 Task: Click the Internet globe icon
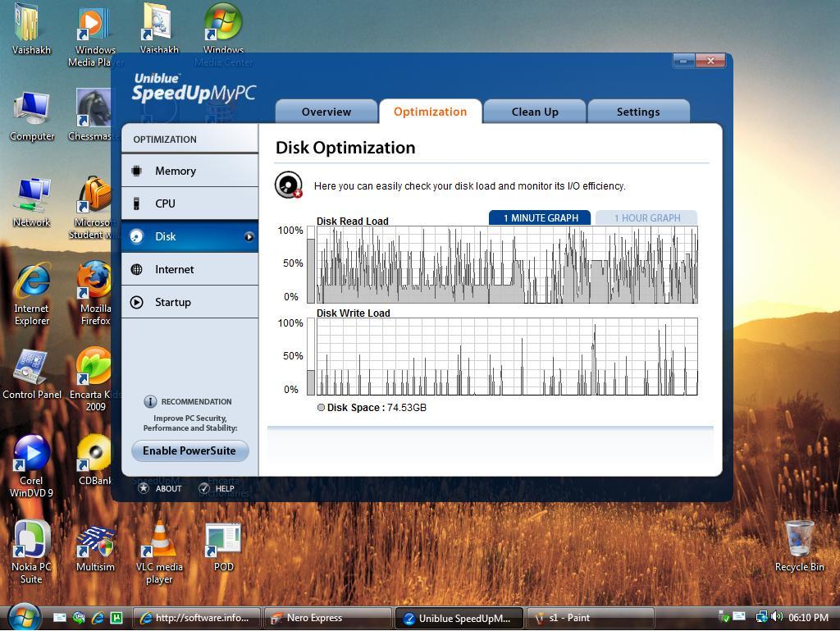coord(137,269)
